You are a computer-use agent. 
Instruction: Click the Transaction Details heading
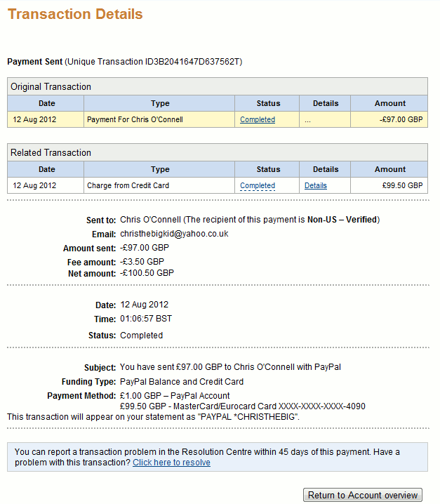pos(75,15)
